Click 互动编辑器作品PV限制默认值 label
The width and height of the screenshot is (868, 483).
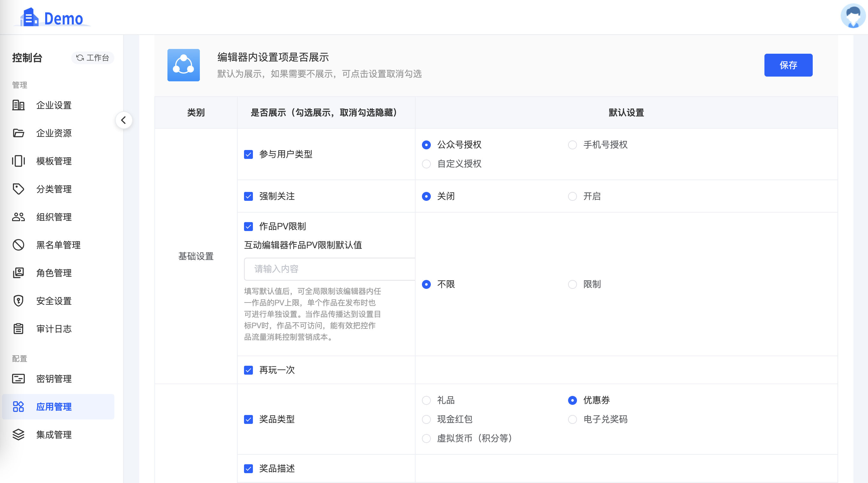303,245
